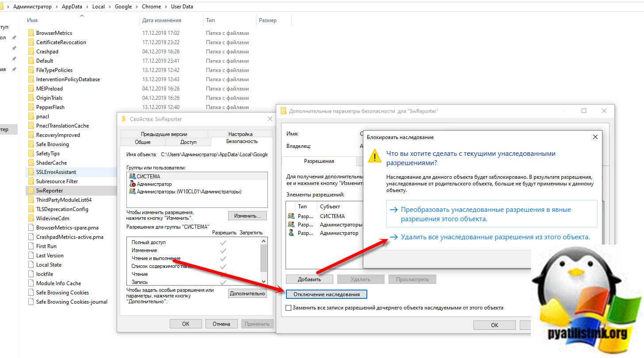Check 'Заменить все записи разрешений дочернего объекта'
The height and width of the screenshot is (358, 644).
tap(289, 308)
